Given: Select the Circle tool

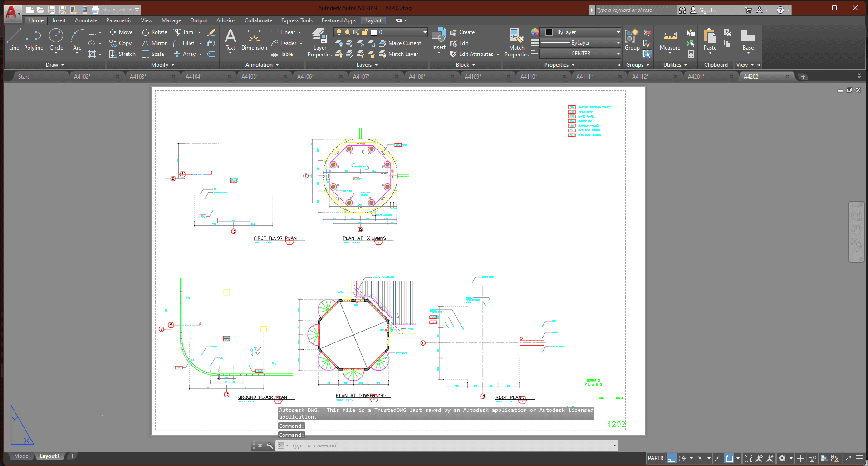Looking at the screenshot, I should tap(56, 39).
